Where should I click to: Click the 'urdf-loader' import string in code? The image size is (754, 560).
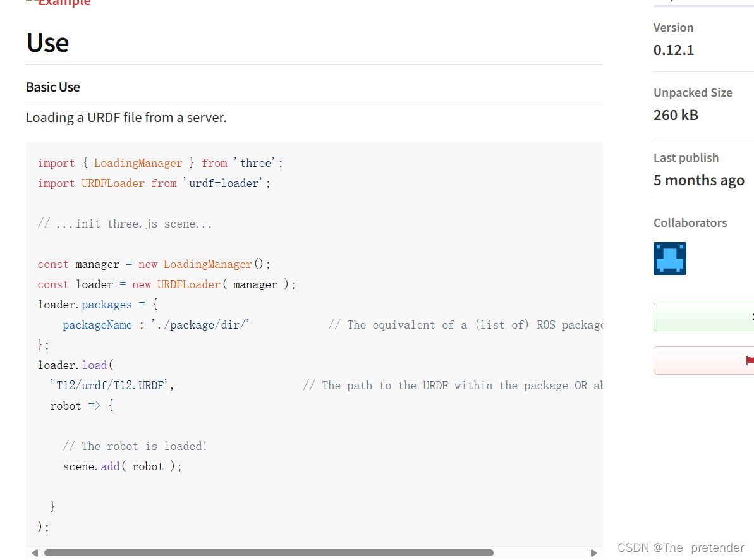[x=224, y=183]
